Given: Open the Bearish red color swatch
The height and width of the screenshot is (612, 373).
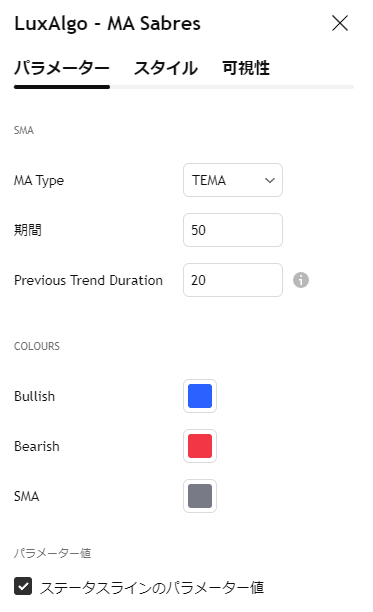Looking at the screenshot, I should pyautogui.click(x=200, y=446).
